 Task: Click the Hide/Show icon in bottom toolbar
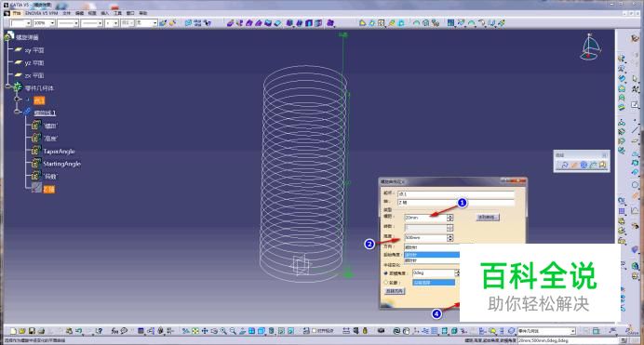[x=281, y=331]
